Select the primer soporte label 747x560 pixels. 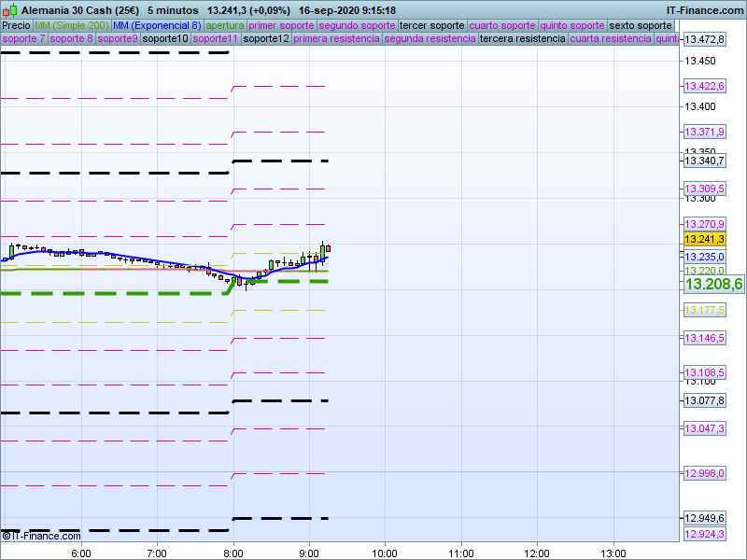(x=281, y=25)
